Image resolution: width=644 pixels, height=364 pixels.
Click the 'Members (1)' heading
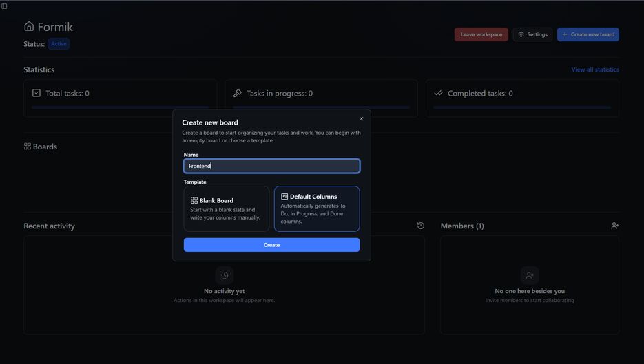[x=462, y=226]
